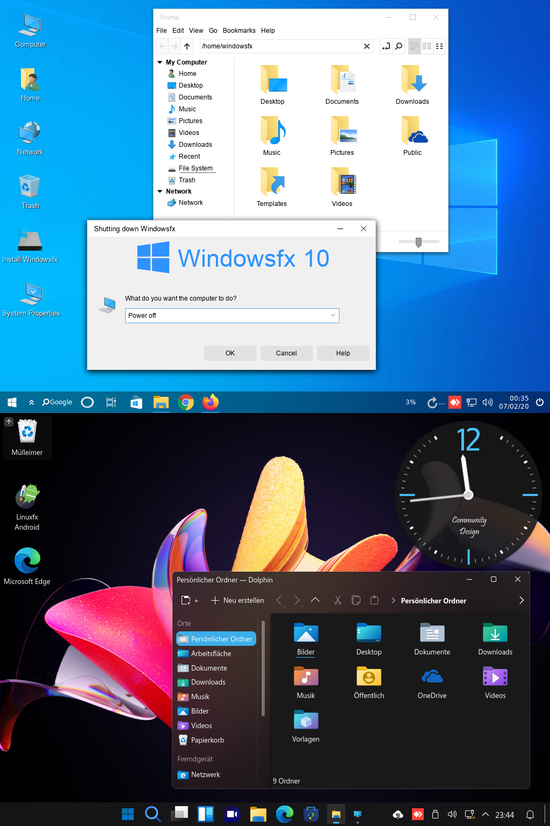Image resolution: width=550 pixels, height=826 pixels.
Task: Click the new tab icon in Dolphin
Action: 189,601
